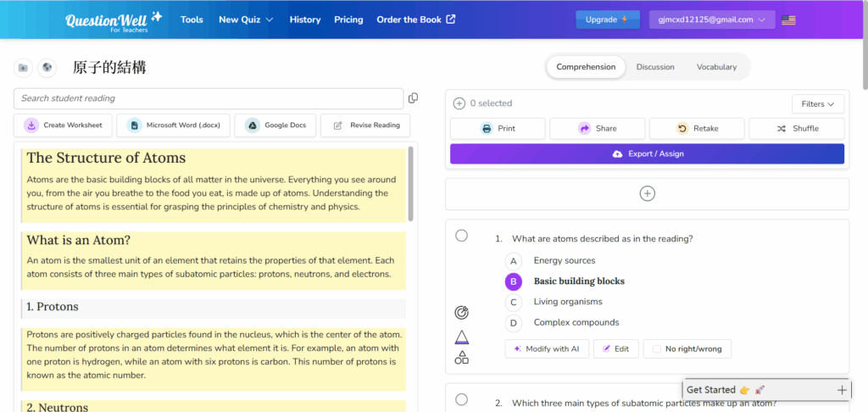Select question 2 with its round checkbox
Screen dimensions: 868x412
click(461, 399)
